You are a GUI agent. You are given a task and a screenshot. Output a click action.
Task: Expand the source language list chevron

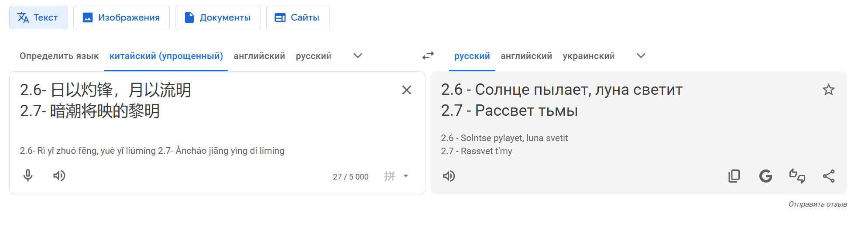[358, 55]
